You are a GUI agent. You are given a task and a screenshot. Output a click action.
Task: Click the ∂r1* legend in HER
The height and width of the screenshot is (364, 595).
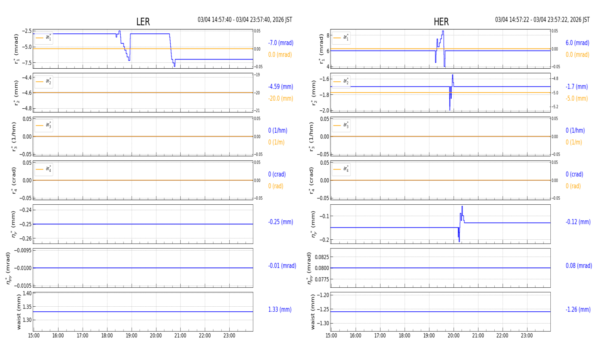[341, 38]
